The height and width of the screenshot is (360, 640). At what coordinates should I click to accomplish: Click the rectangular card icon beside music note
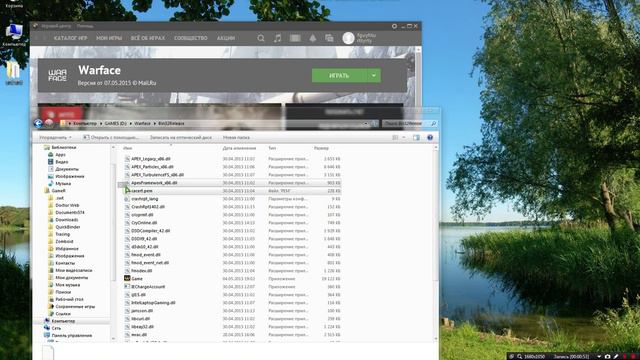click(x=295, y=38)
